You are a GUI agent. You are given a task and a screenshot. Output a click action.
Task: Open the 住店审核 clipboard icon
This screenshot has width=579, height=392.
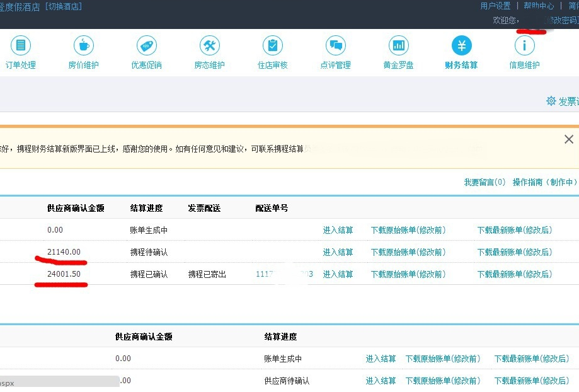coord(273,45)
